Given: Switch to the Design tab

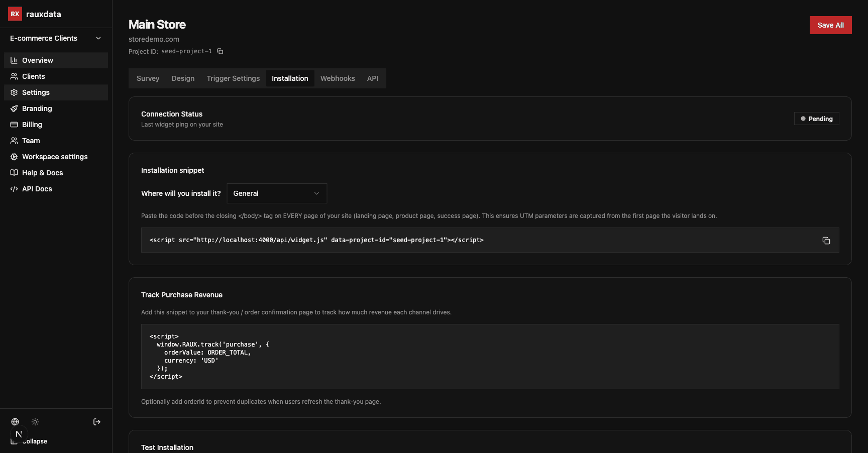Looking at the screenshot, I should [x=183, y=78].
